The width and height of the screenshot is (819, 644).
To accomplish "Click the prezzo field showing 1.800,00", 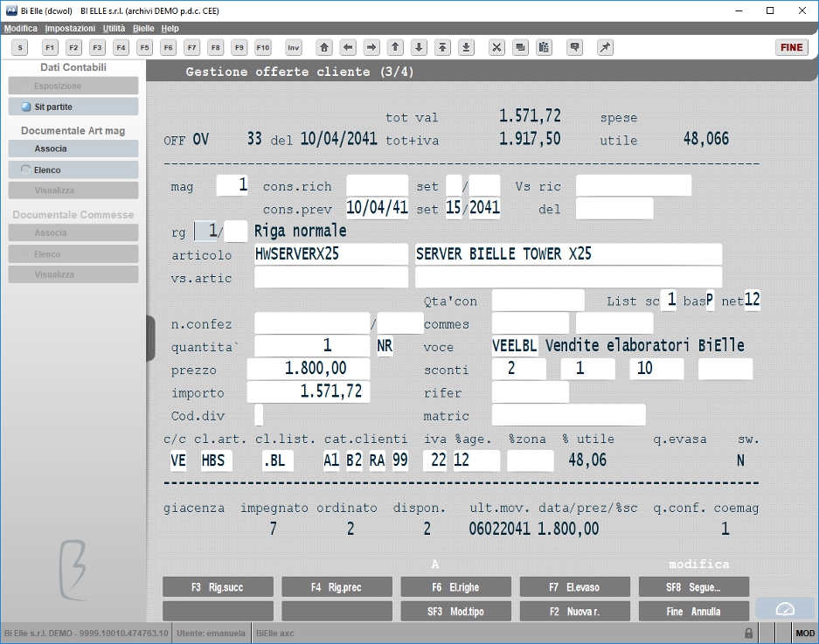I will pos(309,369).
